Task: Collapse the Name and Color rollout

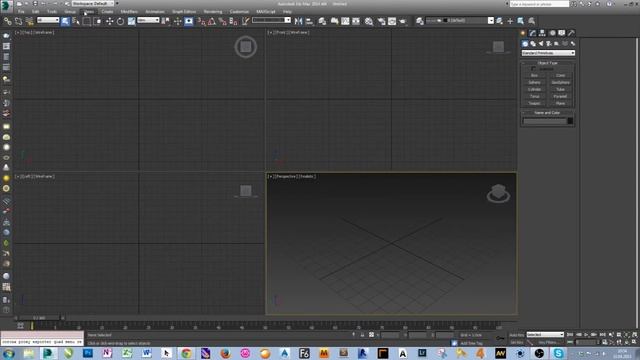Action: click(x=548, y=113)
